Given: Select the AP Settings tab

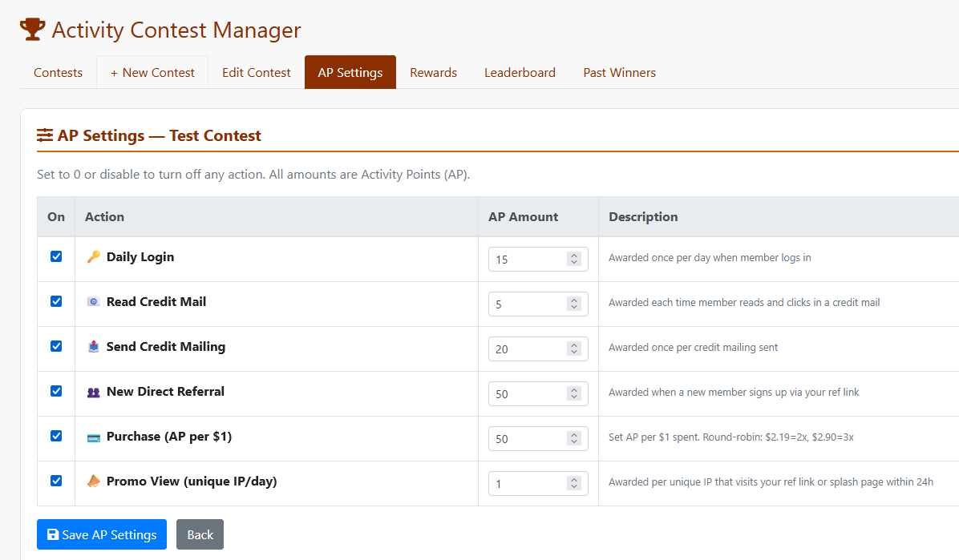Looking at the screenshot, I should (x=350, y=72).
